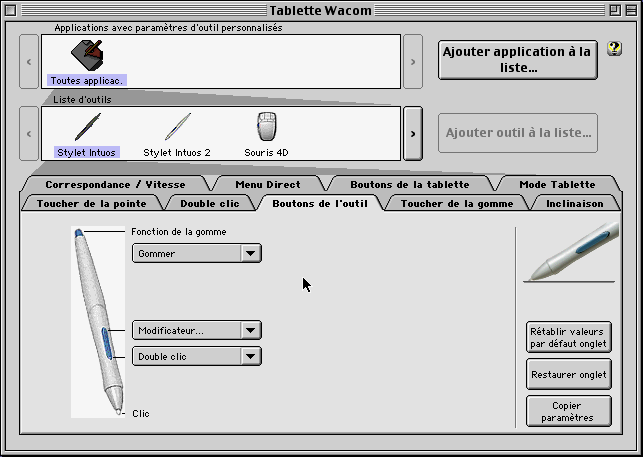
Task: Click Applications avec paramètres d'outil personnalisés label
Action: pos(168,28)
